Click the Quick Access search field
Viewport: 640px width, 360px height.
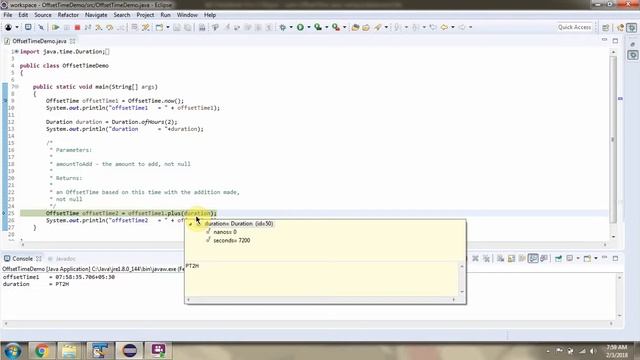[x=574, y=27]
